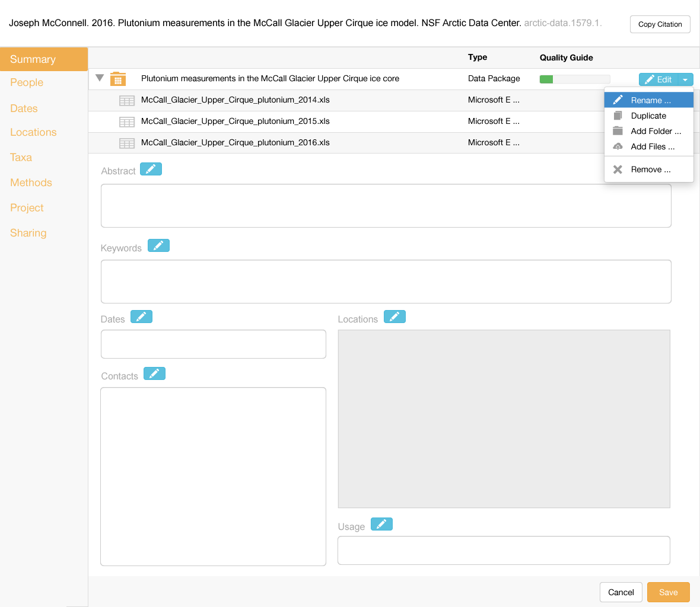The width and height of the screenshot is (700, 607).
Task: Select Duplicate in the context menu
Action: point(648,116)
